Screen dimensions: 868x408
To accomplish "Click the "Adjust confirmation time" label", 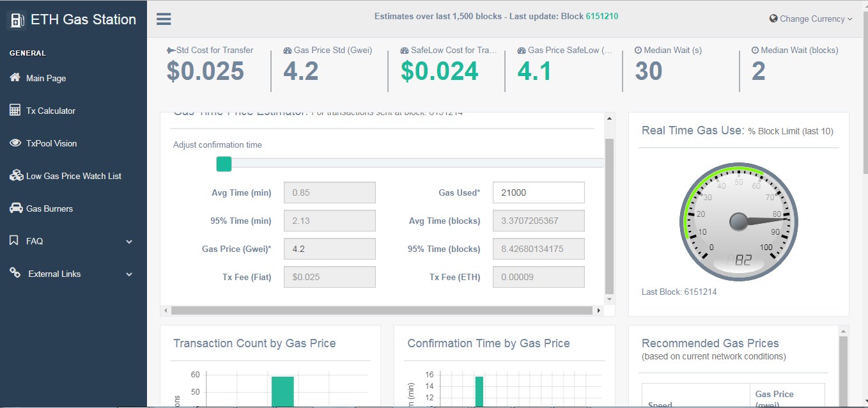I will tap(217, 145).
